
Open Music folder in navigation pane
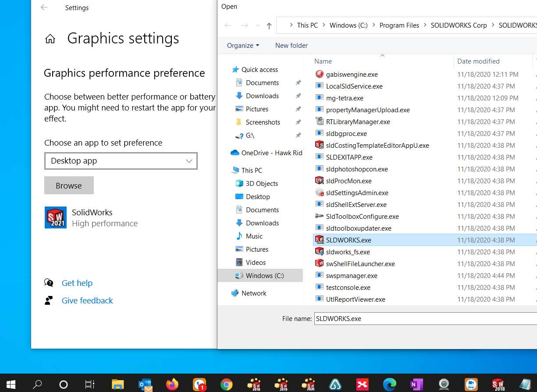click(x=254, y=236)
